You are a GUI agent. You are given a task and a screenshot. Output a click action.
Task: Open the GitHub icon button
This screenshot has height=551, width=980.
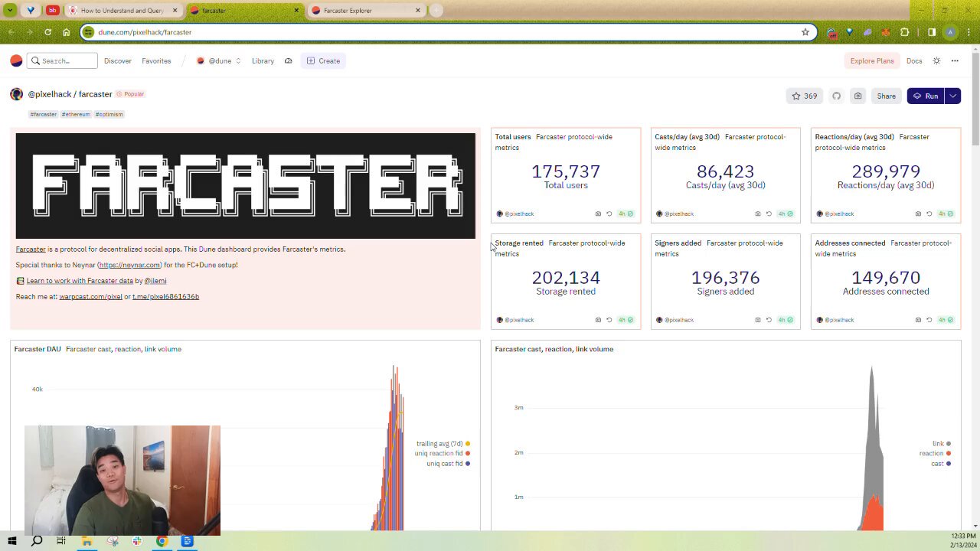click(x=836, y=96)
